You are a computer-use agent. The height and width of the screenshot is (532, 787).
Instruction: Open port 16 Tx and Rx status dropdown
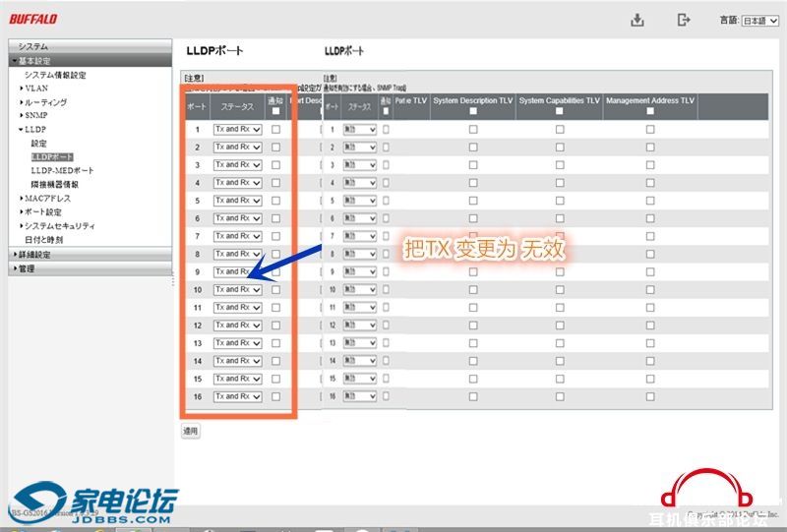pos(237,396)
